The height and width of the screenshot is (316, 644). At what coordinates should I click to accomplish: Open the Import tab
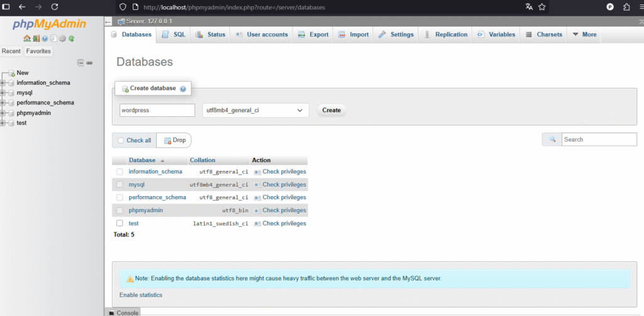353,35
